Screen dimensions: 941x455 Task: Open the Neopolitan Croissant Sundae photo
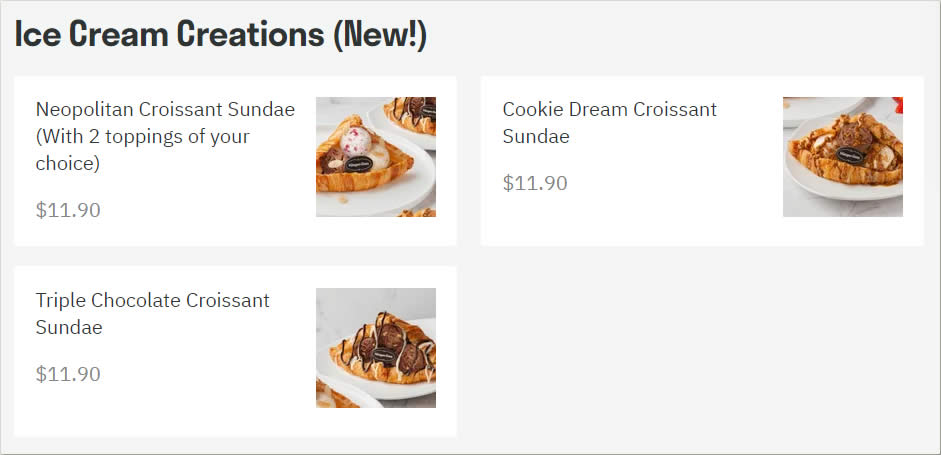376,157
